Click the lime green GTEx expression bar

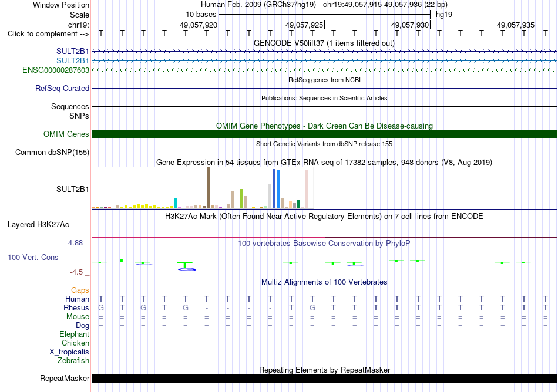tap(241, 199)
